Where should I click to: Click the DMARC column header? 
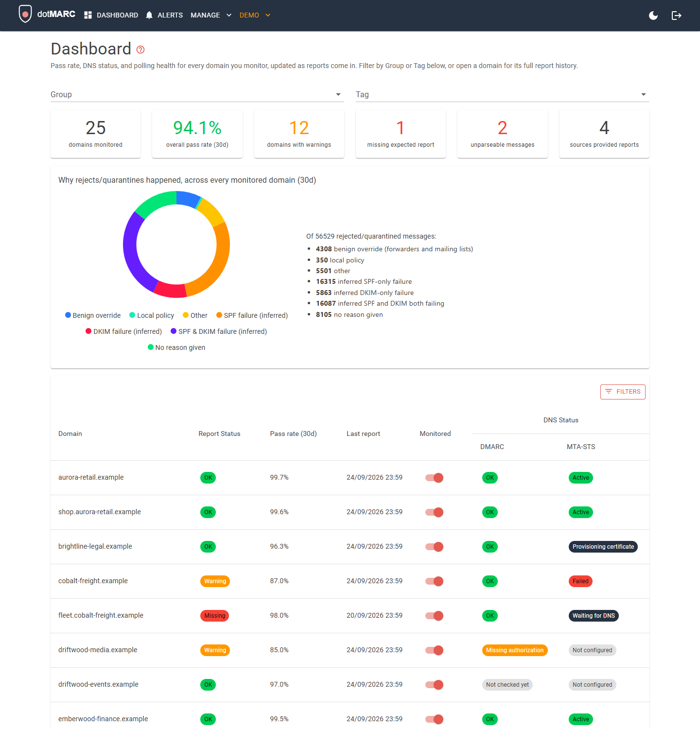(492, 447)
